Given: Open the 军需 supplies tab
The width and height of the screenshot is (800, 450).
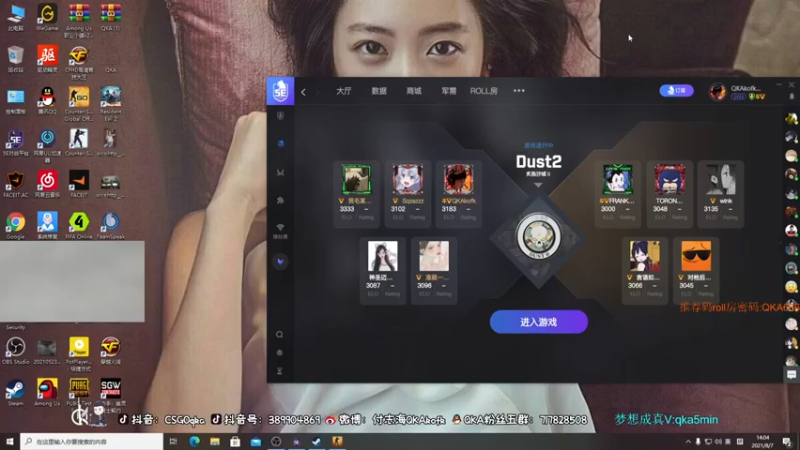Looking at the screenshot, I should point(449,91).
